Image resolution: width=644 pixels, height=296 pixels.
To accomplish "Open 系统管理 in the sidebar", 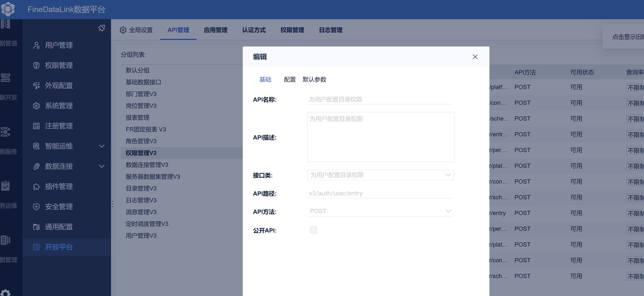I will pyautogui.click(x=59, y=106).
